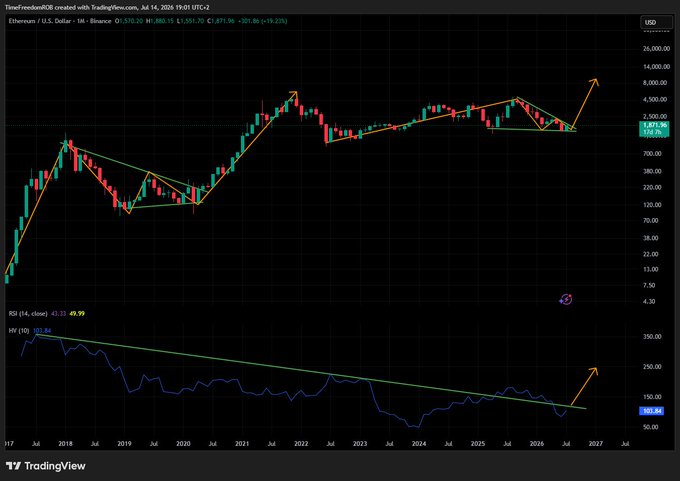Viewport: 680px width, 481px height.
Task: Click the 22.00 price axis label
Action: coord(651,254)
